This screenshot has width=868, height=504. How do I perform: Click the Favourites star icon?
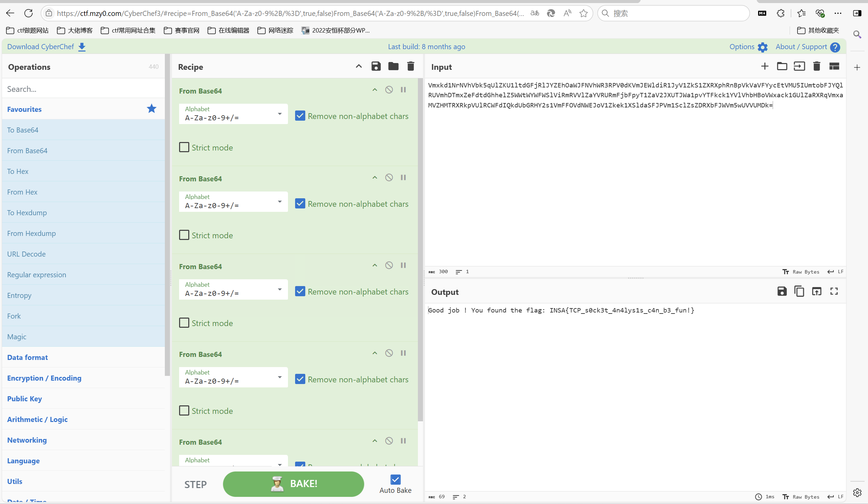(152, 109)
